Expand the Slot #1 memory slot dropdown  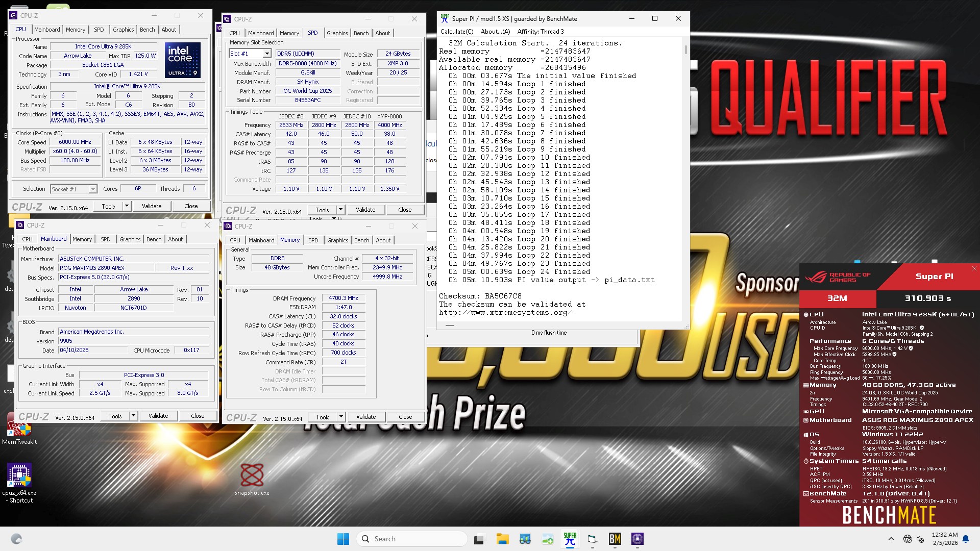coord(266,54)
